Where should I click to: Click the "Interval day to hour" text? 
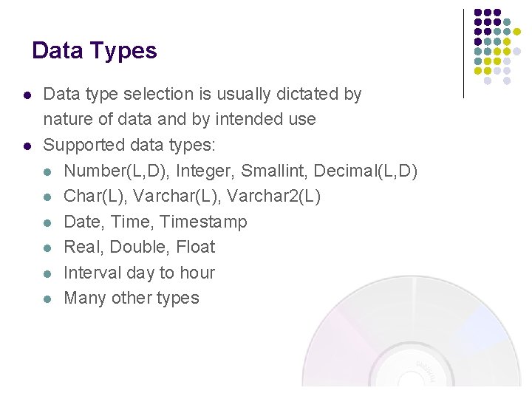point(140,273)
